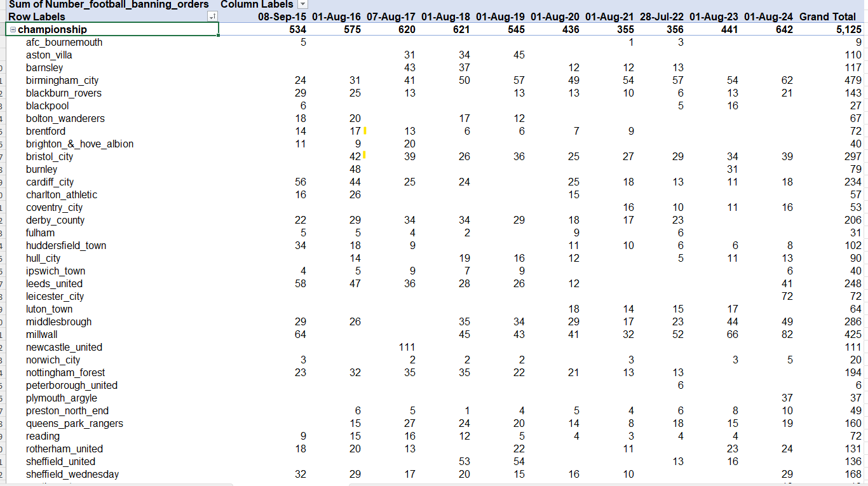
Task: Select the 28-Jul-22 column header
Action: (661, 17)
